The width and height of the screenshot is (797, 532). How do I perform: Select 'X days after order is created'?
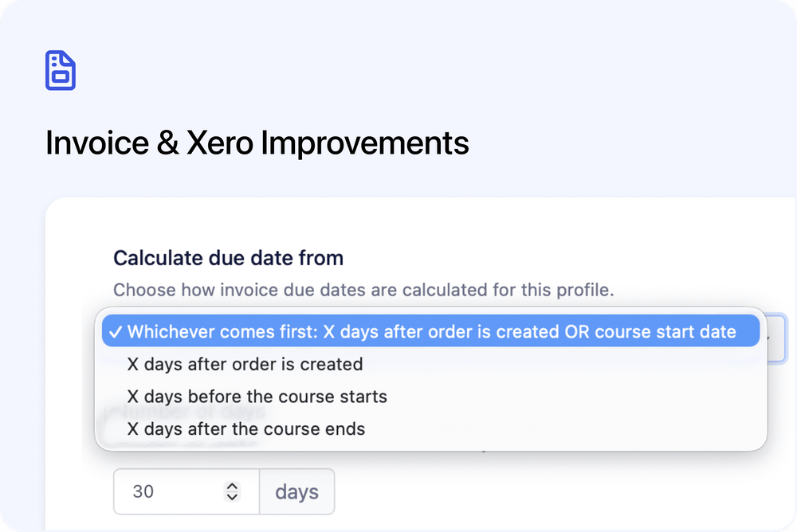245,364
